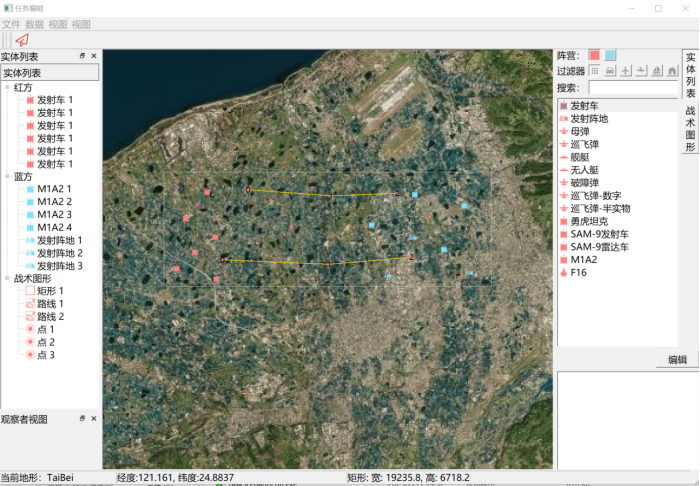Click the 搜索 input field
Viewport: 700px width, 486px height.
(633, 88)
